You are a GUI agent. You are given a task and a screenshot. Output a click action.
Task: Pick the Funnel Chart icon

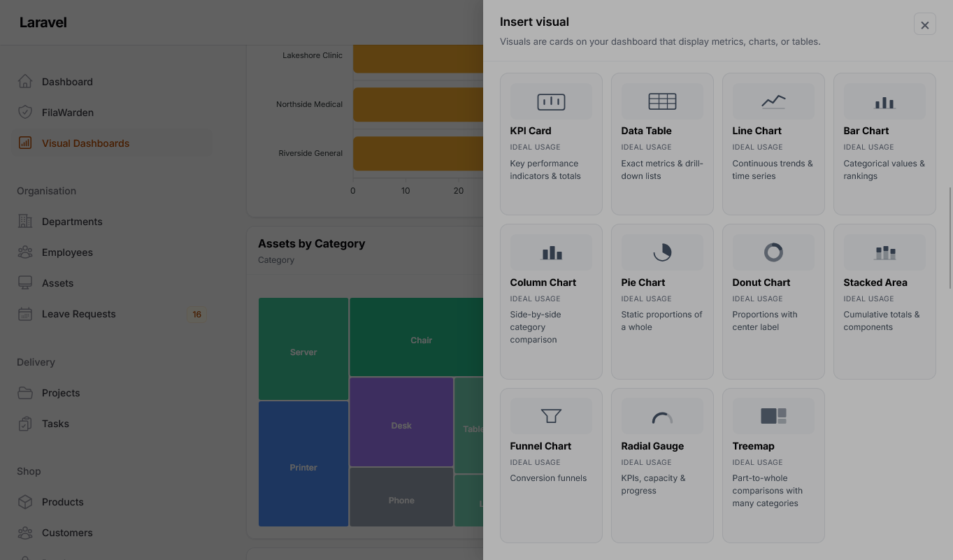tap(551, 416)
